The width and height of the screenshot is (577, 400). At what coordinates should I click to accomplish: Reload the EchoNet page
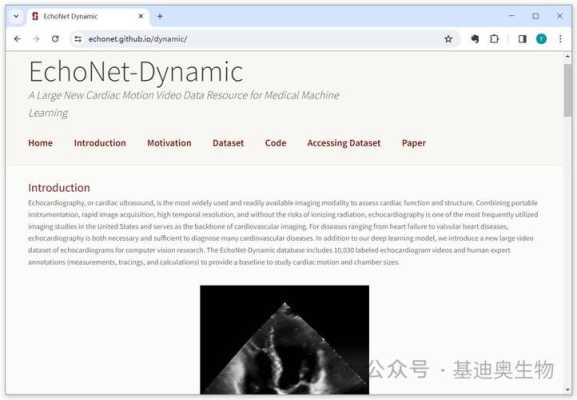[x=55, y=39]
